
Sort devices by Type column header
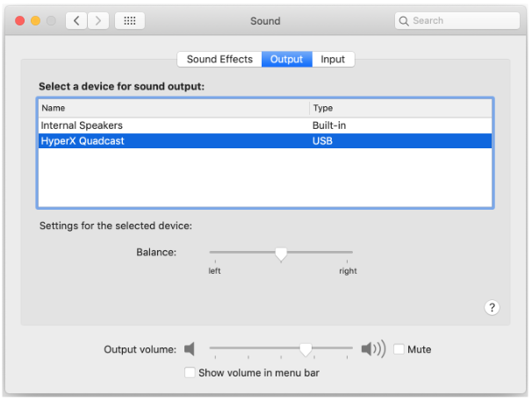click(399, 108)
